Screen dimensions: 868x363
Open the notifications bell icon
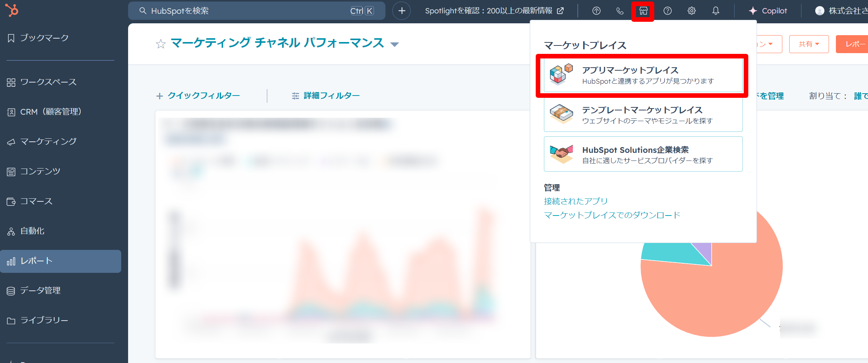(716, 11)
